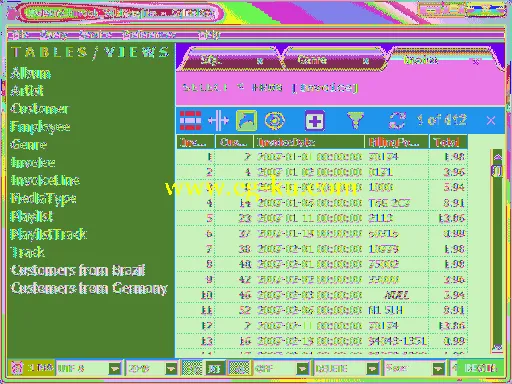The height and width of the screenshot is (384, 512).
Task: Toggle the image preview icon in result toolbar
Action: click(x=247, y=120)
